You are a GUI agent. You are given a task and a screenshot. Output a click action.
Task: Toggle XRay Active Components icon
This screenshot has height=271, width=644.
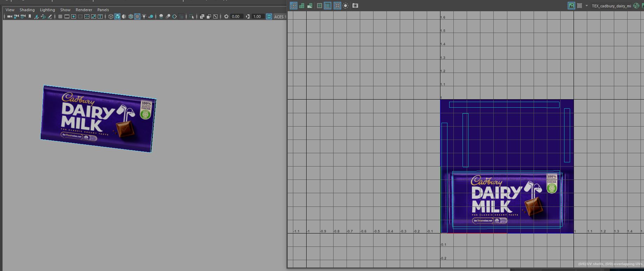pyautogui.click(x=209, y=16)
